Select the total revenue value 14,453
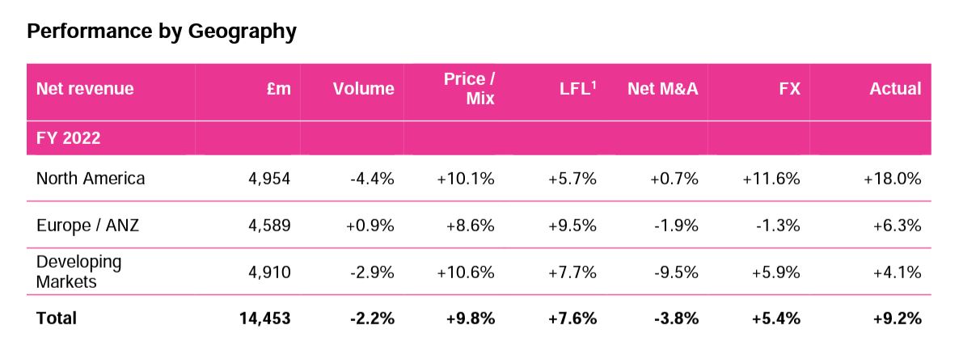The width and height of the screenshot is (980, 338). pos(264,319)
